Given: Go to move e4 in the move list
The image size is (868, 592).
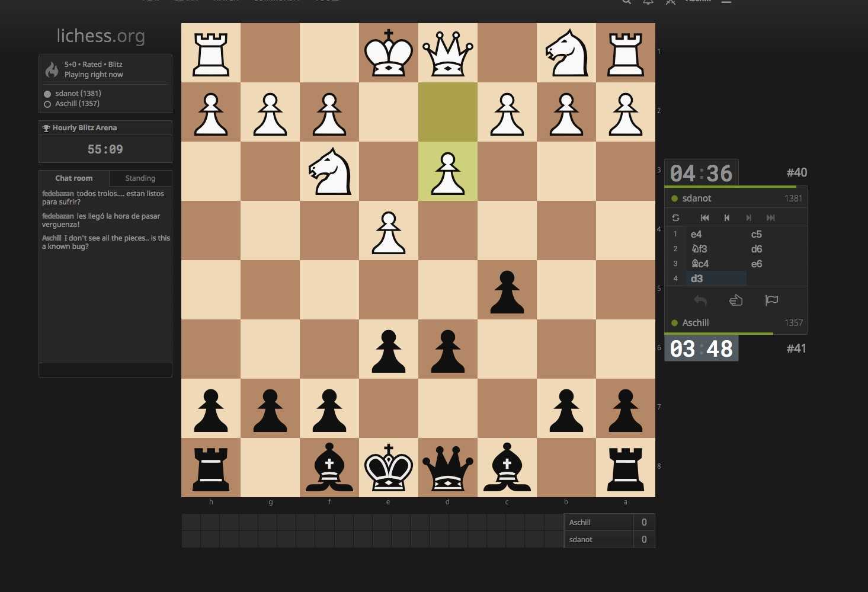Looking at the screenshot, I should [715, 234].
